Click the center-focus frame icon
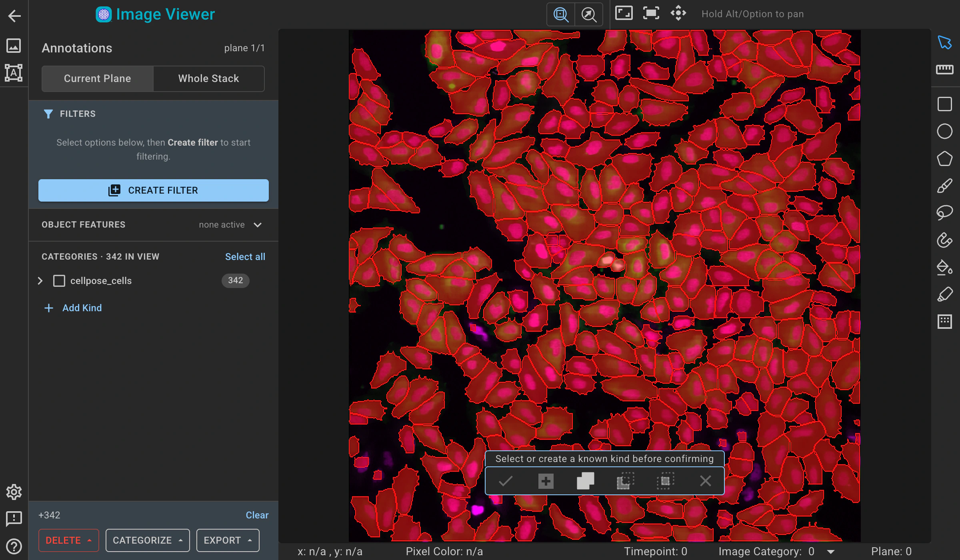The width and height of the screenshot is (960, 560). pos(651,13)
